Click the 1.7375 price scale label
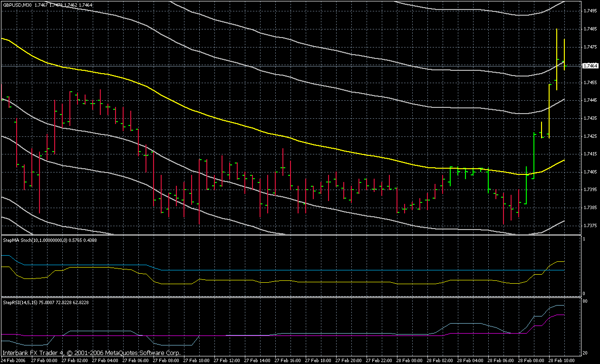The image size is (600, 364). pos(591,226)
